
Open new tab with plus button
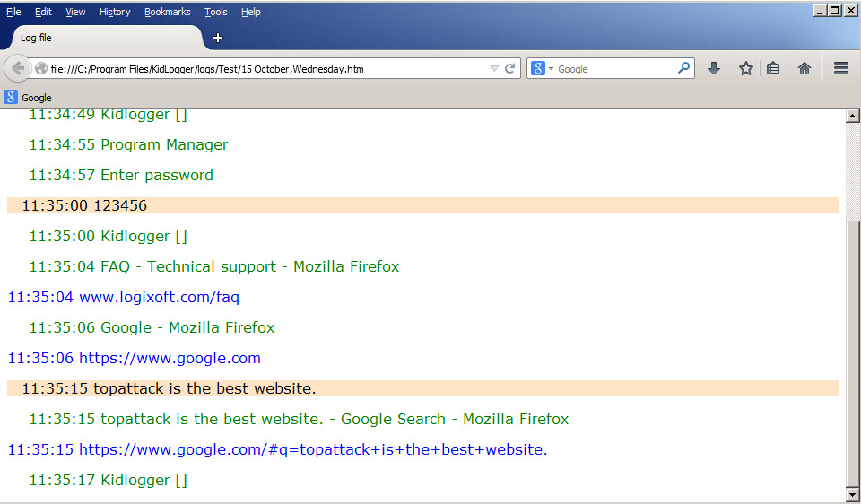pos(217,38)
